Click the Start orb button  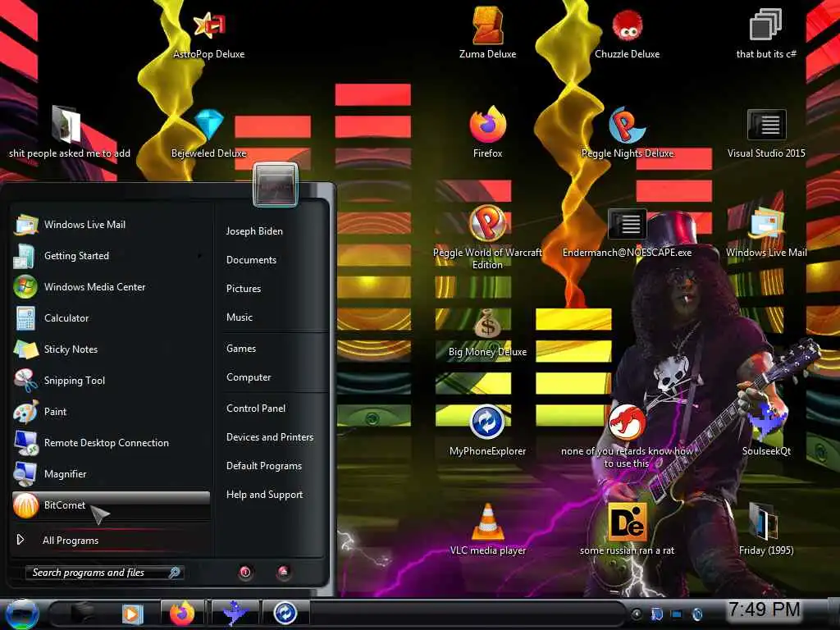(21, 614)
